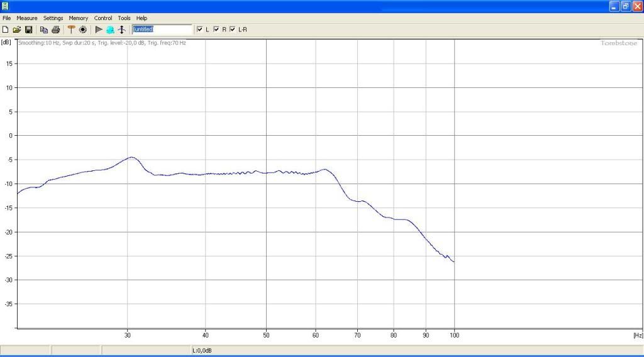Start measurement with the play arrow icon
This screenshot has height=357, width=644.
[99, 30]
